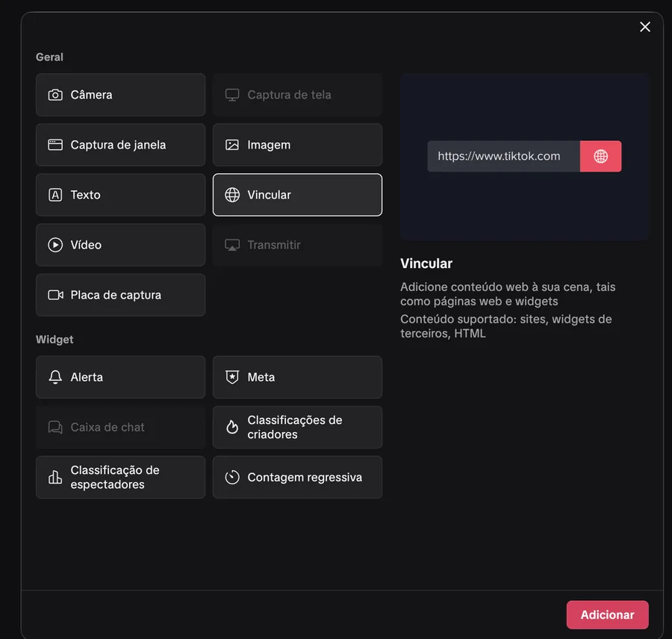Close the add source dialog
The height and width of the screenshot is (639, 672).
(x=645, y=27)
